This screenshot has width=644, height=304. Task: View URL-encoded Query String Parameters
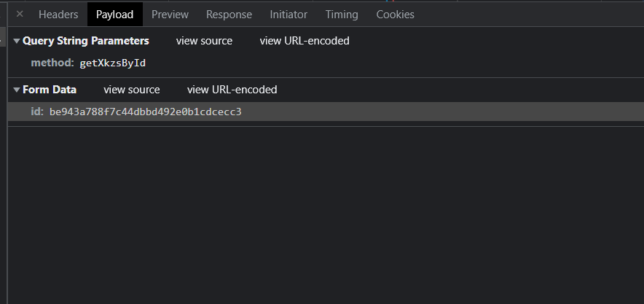point(305,41)
